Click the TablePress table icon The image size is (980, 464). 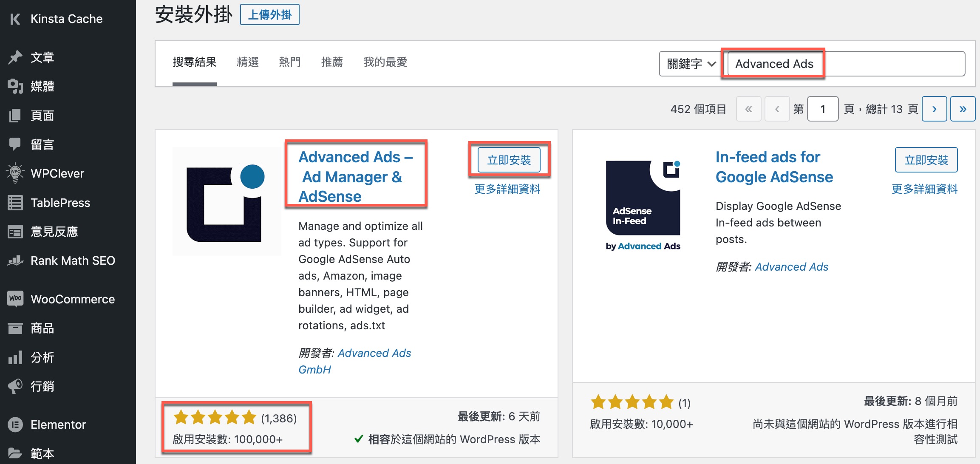(x=15, y=203)
